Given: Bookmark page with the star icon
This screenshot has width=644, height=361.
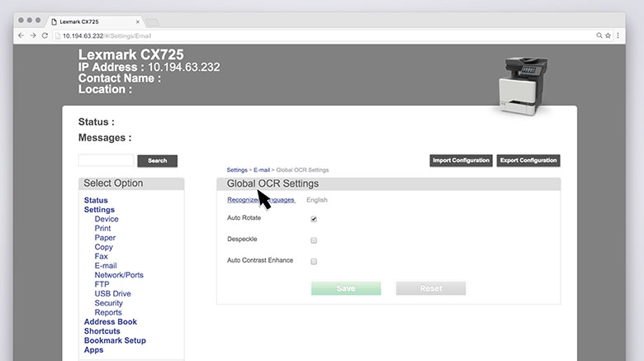Looking at the screenshot, I should [608, 36].
